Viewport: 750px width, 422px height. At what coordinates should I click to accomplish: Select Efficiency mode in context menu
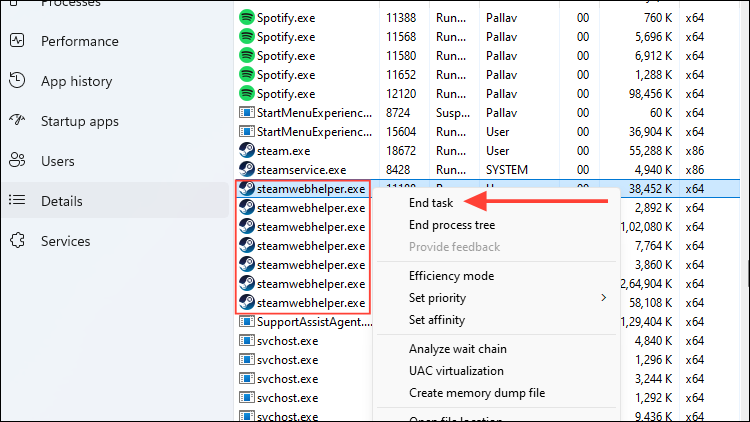451,276
